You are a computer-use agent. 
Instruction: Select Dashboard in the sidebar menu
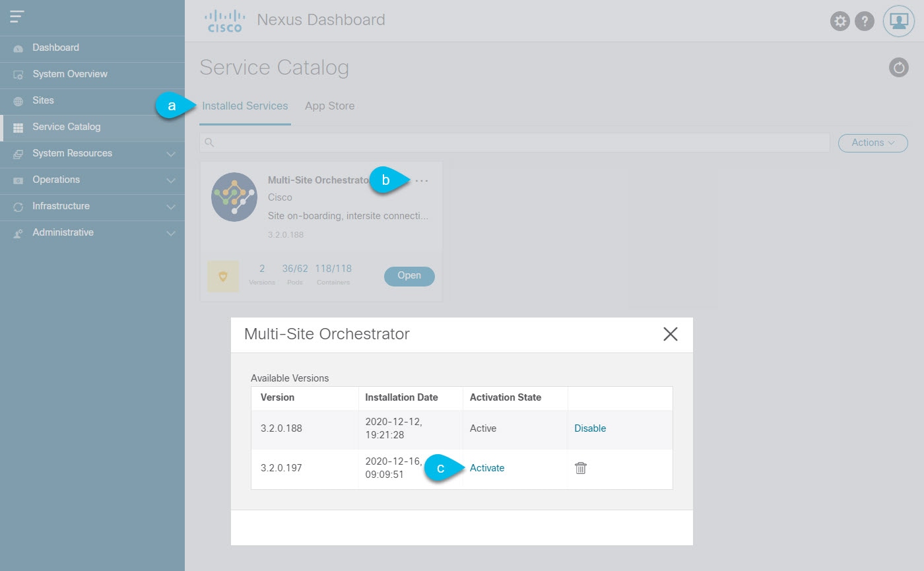92,48
